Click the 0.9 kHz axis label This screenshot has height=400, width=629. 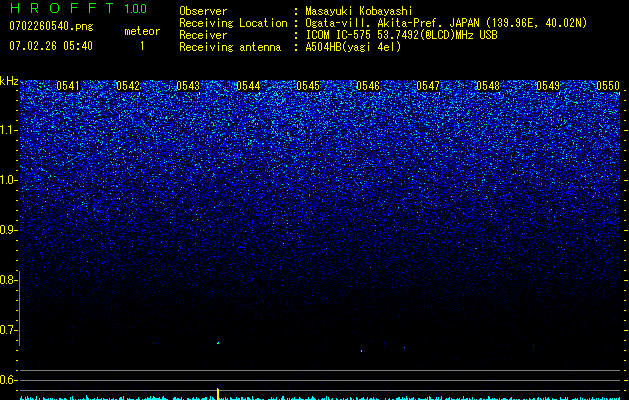pyautogui.click(x=8, y=230)
